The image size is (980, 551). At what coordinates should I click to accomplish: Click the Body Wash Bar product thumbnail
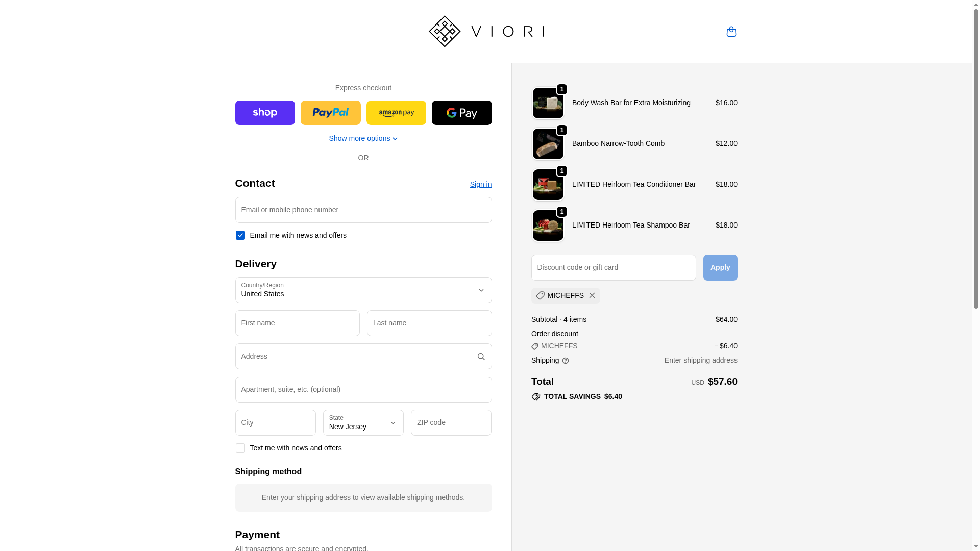(548, 103)
